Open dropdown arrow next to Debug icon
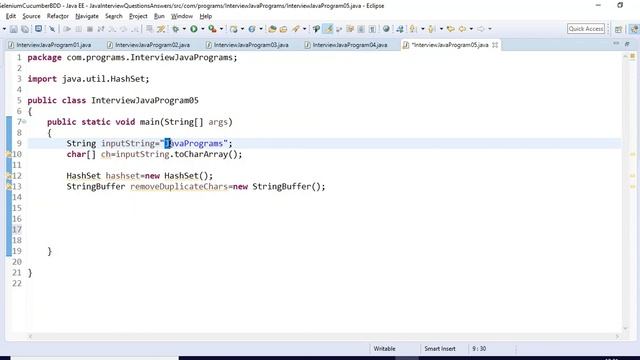The image size is (640, 360). tap(184, 29)
